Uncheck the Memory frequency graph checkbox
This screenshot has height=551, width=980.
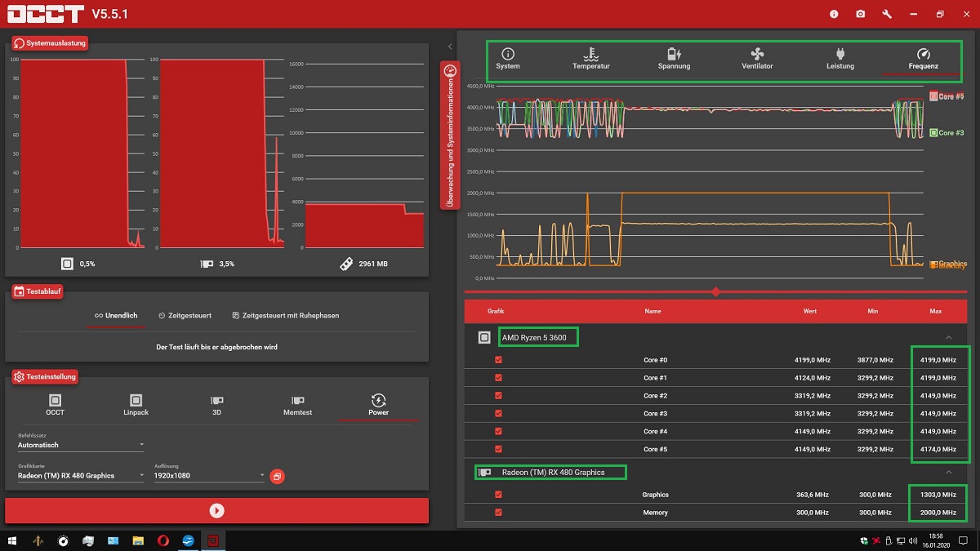pyautogui.click(x=498, y=512)
